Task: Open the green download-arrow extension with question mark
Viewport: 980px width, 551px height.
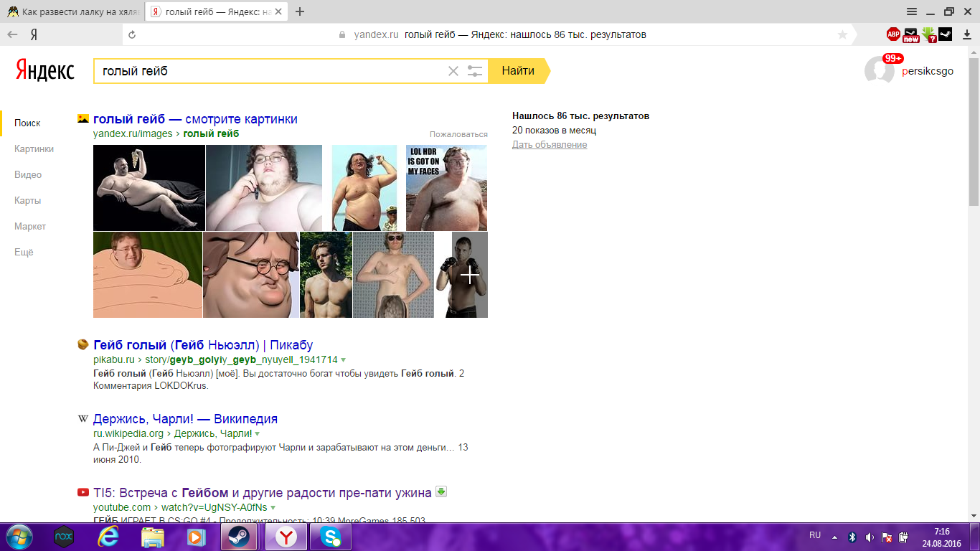Action: click(928, 34)
